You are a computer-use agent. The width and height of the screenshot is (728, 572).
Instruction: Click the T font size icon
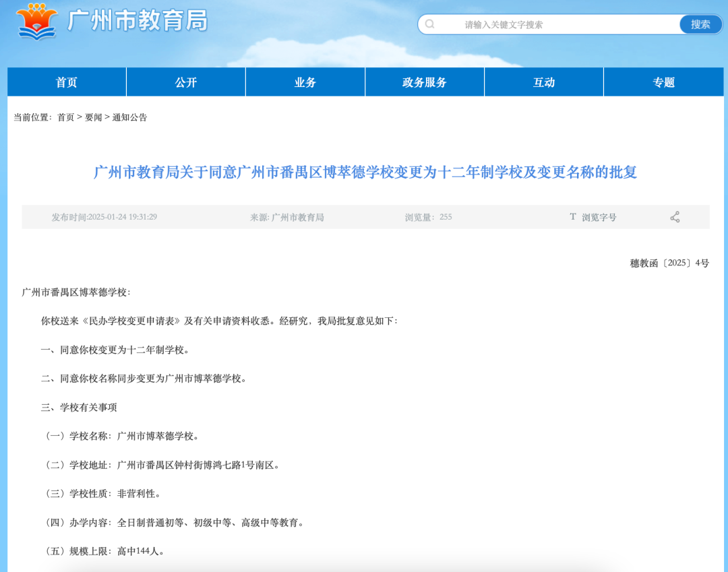(573, 217)
